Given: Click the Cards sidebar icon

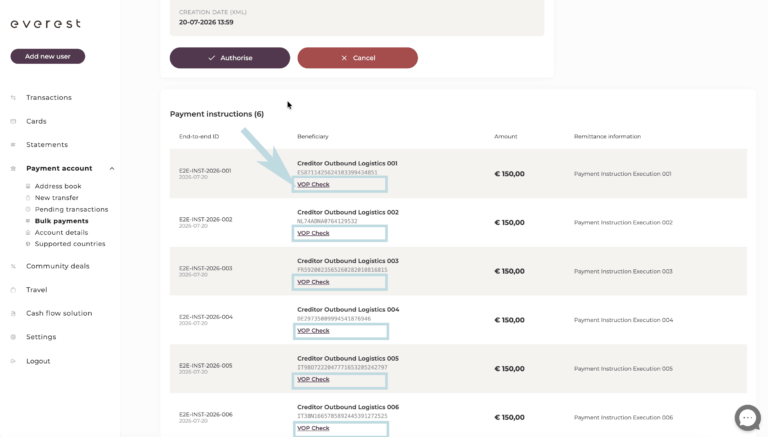Looking at the screenshot, I should 13,121.
